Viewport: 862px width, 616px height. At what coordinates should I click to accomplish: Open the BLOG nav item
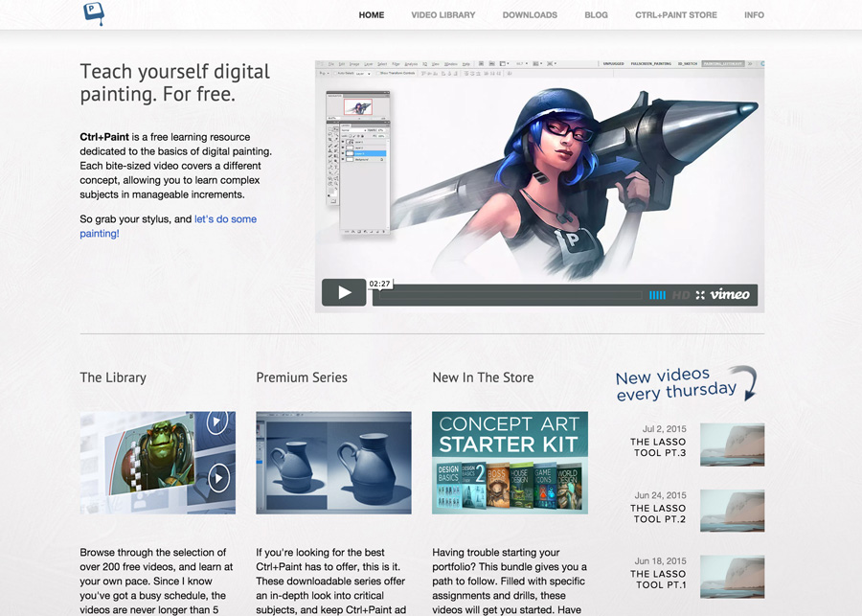[596, 15]
